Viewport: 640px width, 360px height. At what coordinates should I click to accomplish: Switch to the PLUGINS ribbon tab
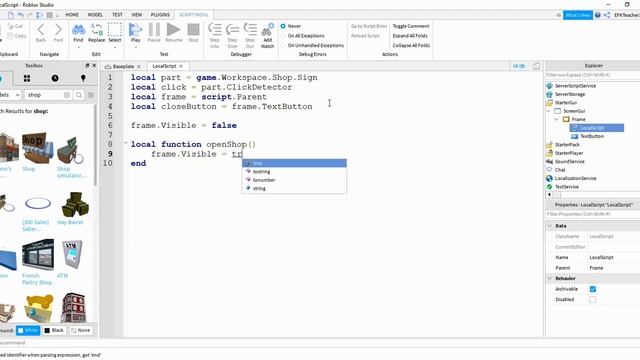coord(160,15)
